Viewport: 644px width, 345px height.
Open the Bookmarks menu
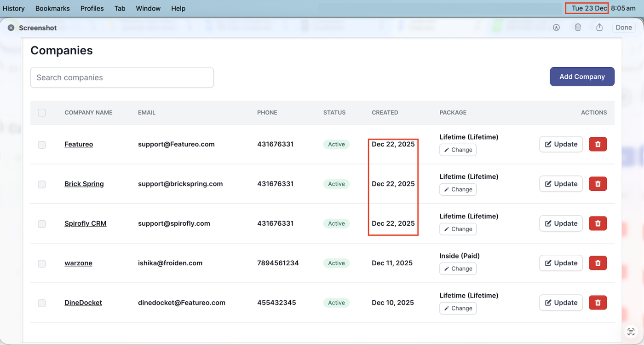click(x=52, y=8)
